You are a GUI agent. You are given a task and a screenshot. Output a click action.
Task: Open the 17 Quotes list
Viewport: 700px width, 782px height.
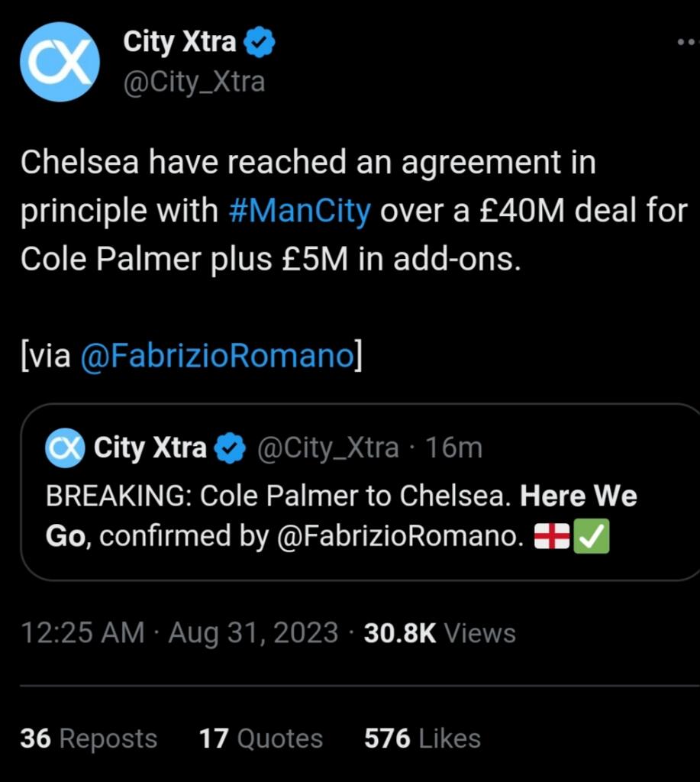260,738
